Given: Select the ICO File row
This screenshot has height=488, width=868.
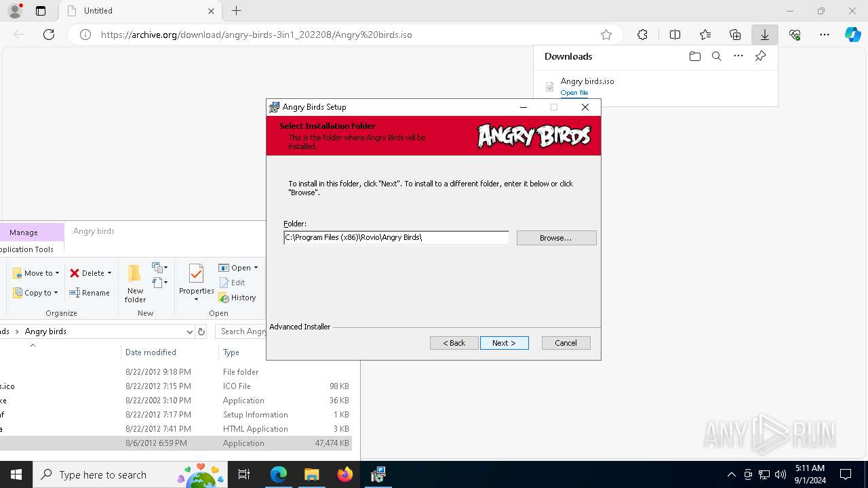Looking at the screenshot, I should (176, 386).
